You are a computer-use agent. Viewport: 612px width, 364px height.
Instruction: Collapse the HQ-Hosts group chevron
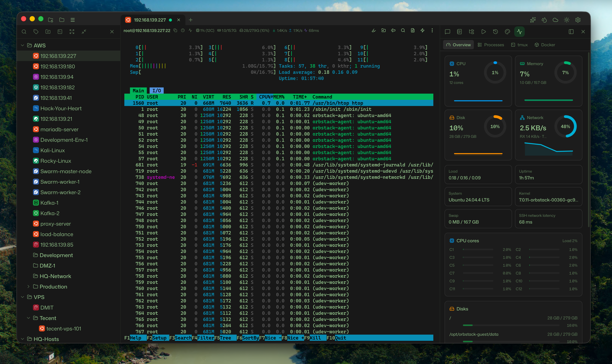(x=23, y=339)
